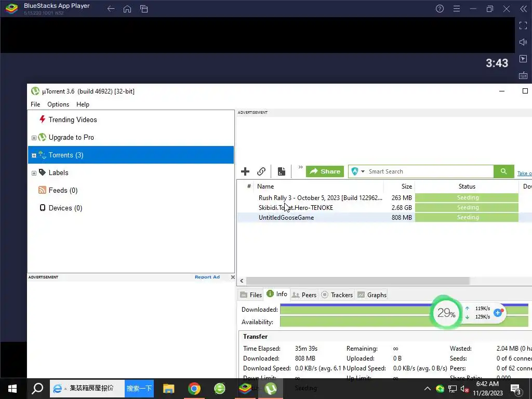532x399 pixels.
Task: Click the BlueStacks recent apps icon
Action: (144, 9)
